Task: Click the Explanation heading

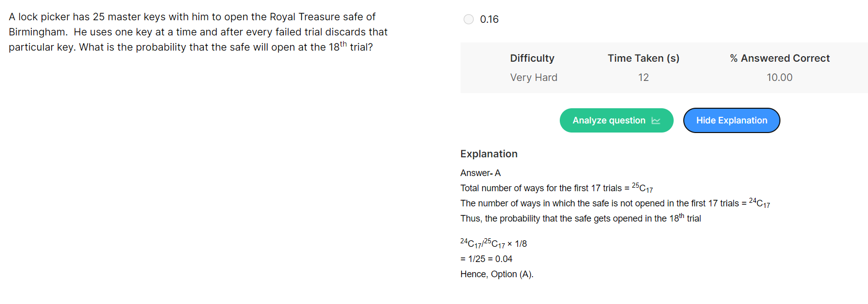Action: pyautogui.click(x=489, y=154)
